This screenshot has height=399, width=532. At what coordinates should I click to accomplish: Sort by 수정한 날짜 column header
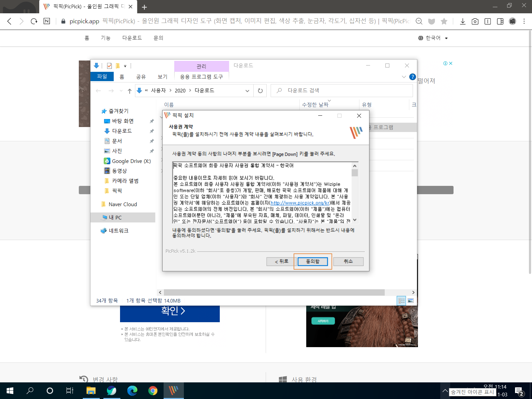tap(315, 105)
